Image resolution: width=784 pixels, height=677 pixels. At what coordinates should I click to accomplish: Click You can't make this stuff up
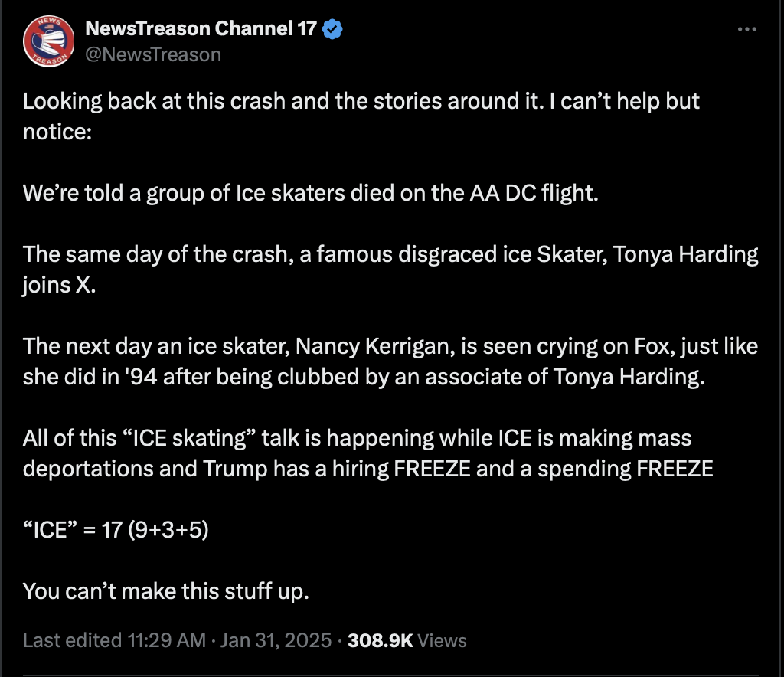[166, 591]
